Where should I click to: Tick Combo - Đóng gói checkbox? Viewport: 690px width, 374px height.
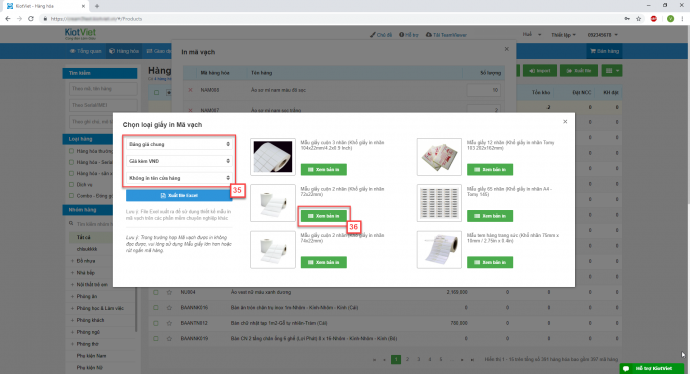71,196
